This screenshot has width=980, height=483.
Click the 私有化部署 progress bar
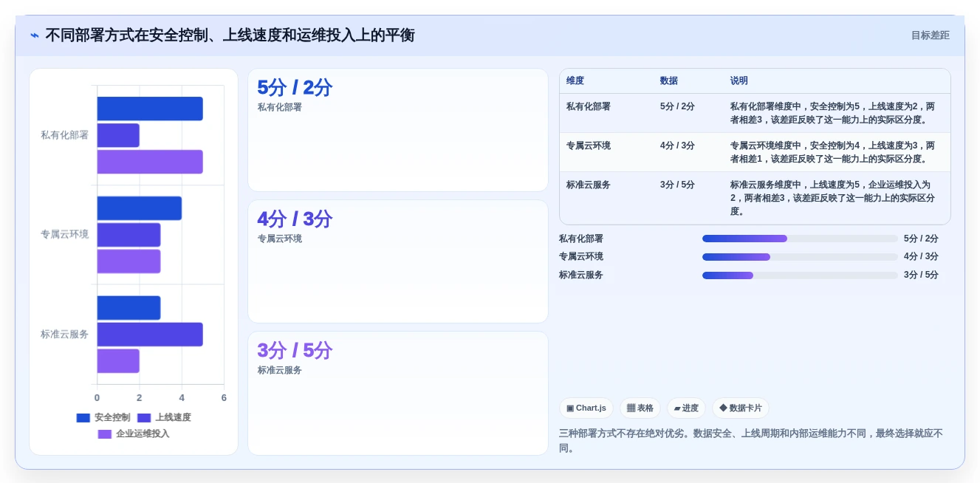coord(800,239)
